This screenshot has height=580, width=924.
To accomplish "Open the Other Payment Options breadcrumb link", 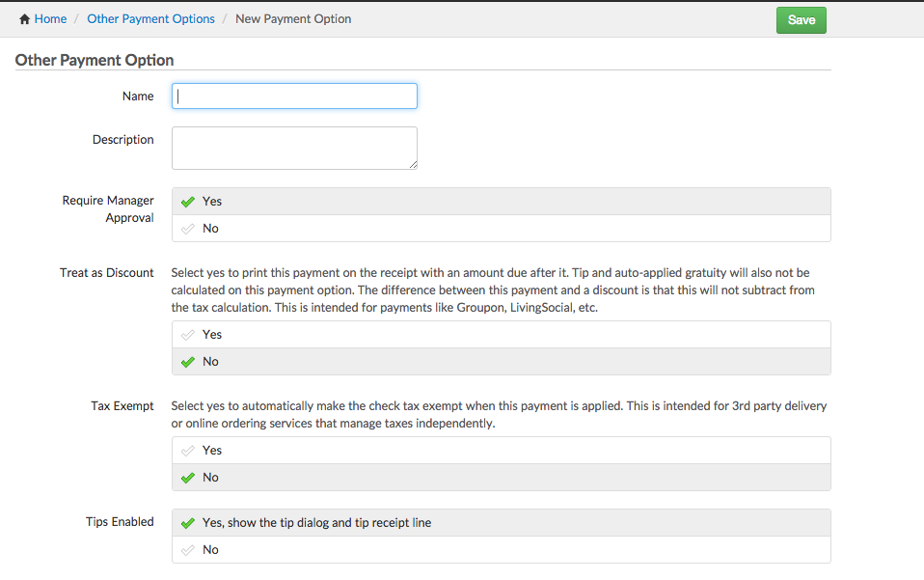I will [150, 18].
